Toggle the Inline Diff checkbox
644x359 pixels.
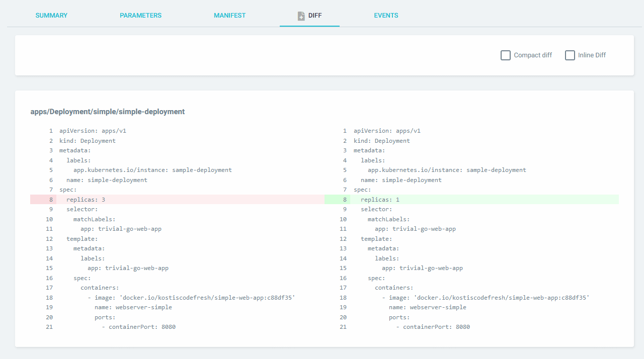click(x=570, y=55)
